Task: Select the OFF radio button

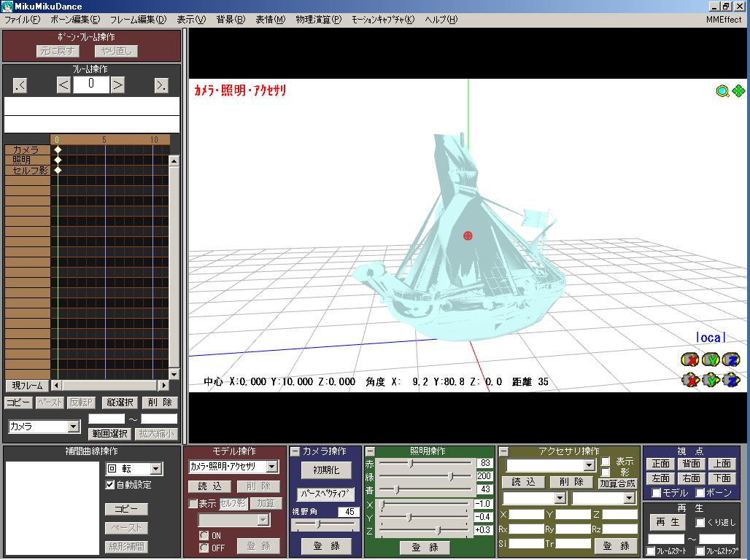Action: (204, 548)
